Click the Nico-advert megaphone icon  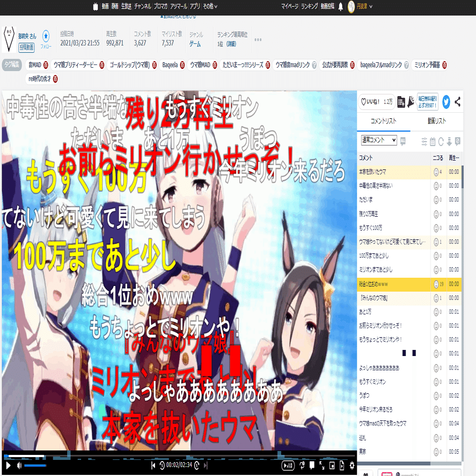[410, 102]
